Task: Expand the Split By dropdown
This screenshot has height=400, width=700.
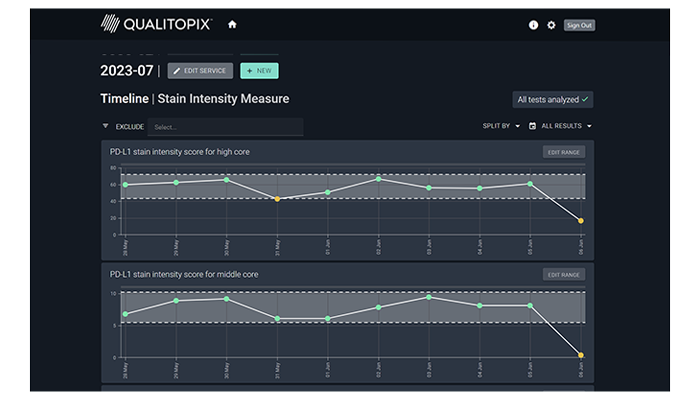Action: point(501,126)
